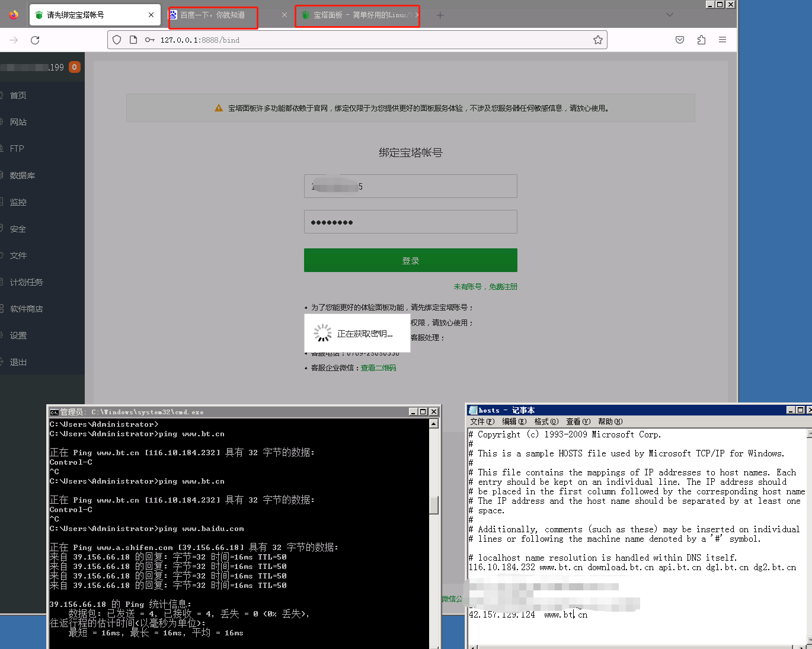Screen dimensions: 812x649
Task: Open 安全 in the sidebar
Action: pyautogui.click(x=18, y=229)
